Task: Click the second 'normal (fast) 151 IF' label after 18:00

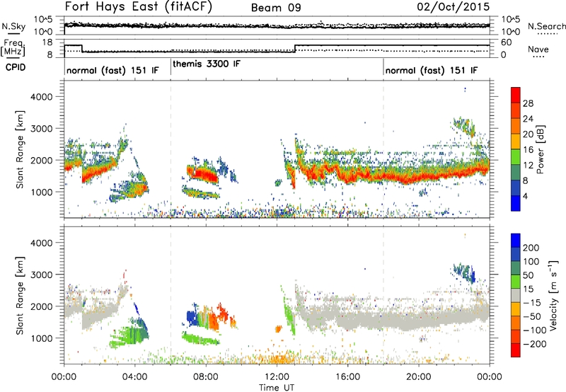Action: coord(432,70)
